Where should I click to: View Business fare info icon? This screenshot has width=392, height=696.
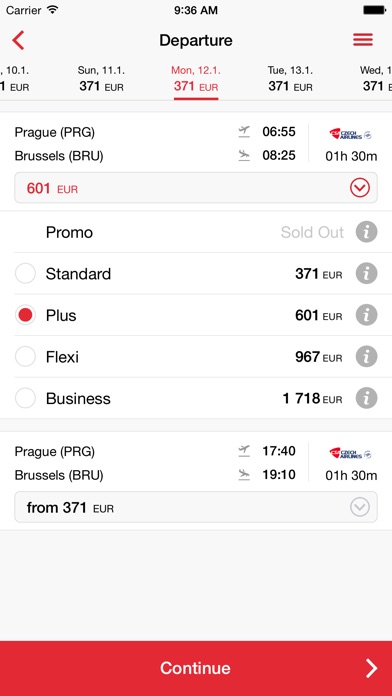coord(366,398)
